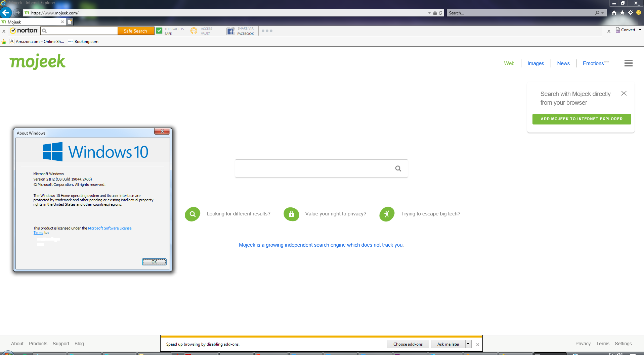Dismiss the Search with Mojeek popup
The image size is (644, 355).
[x=624, y=93]
